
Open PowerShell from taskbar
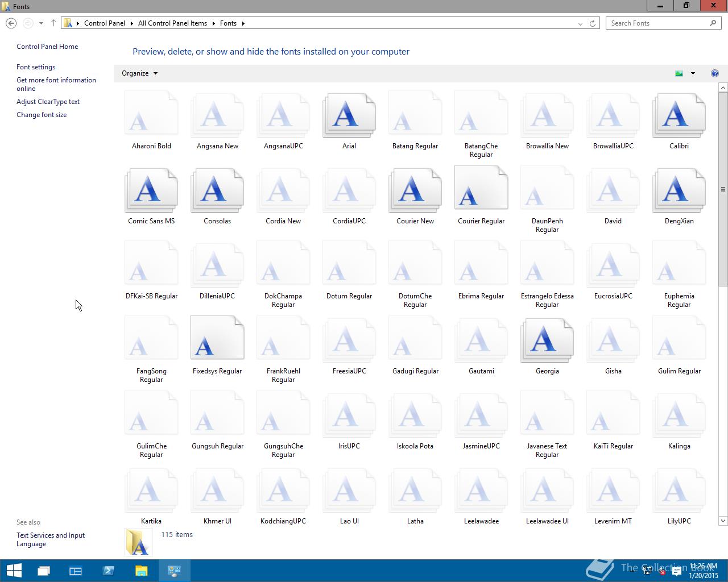tap(109, 571)
